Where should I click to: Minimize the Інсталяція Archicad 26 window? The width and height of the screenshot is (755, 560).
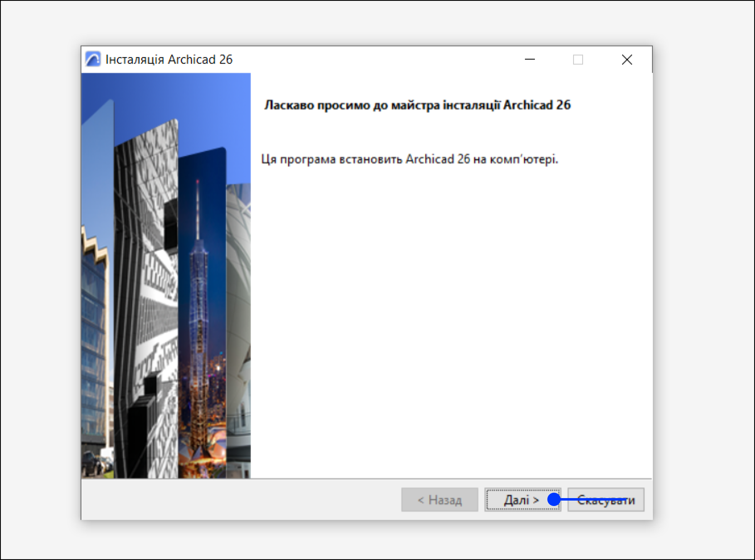pyautogui.click(x=530, y=59)
